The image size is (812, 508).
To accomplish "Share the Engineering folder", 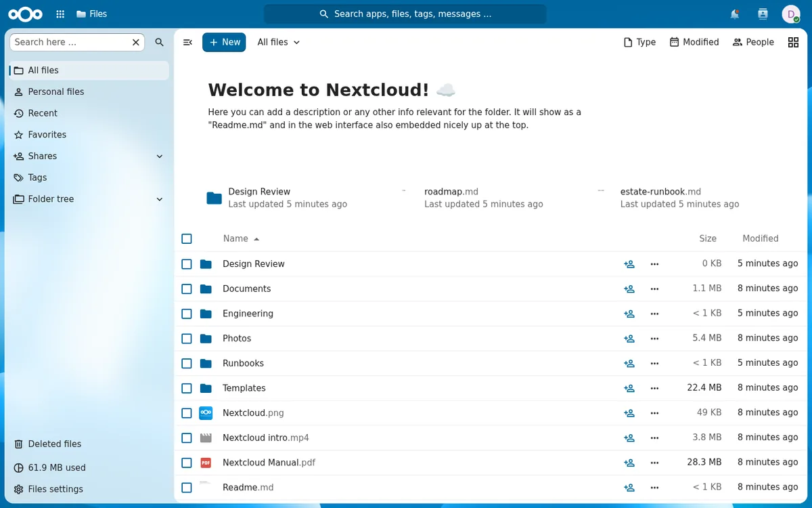I will pyautogui.click(x=629, y=314).
